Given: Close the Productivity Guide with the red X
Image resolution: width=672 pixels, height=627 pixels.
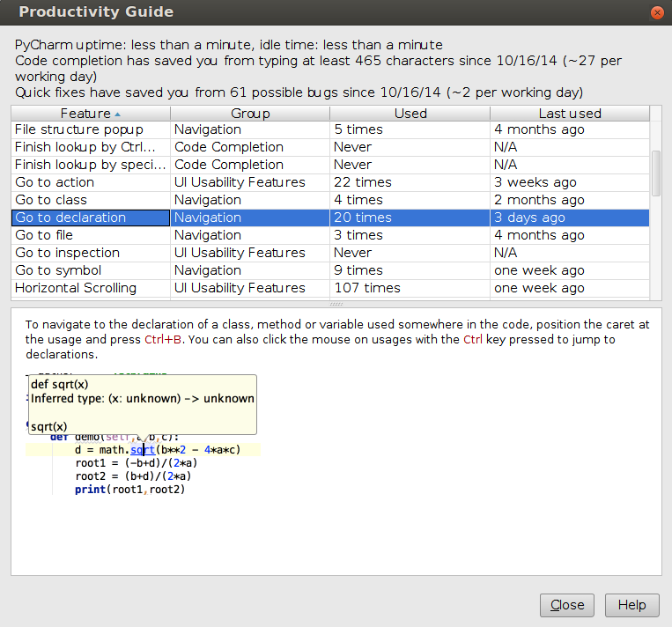Looking at the screenshot, I should (x=656, y=13).
